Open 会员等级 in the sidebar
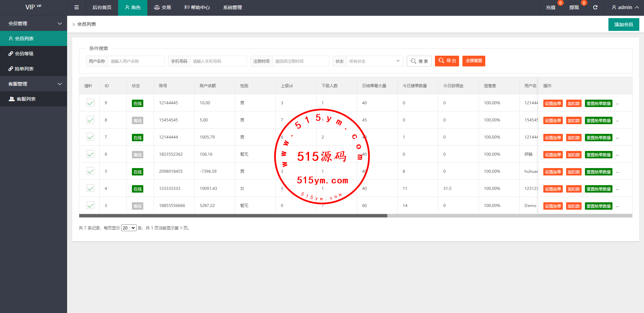644x313 pixels. coord(24,54)
